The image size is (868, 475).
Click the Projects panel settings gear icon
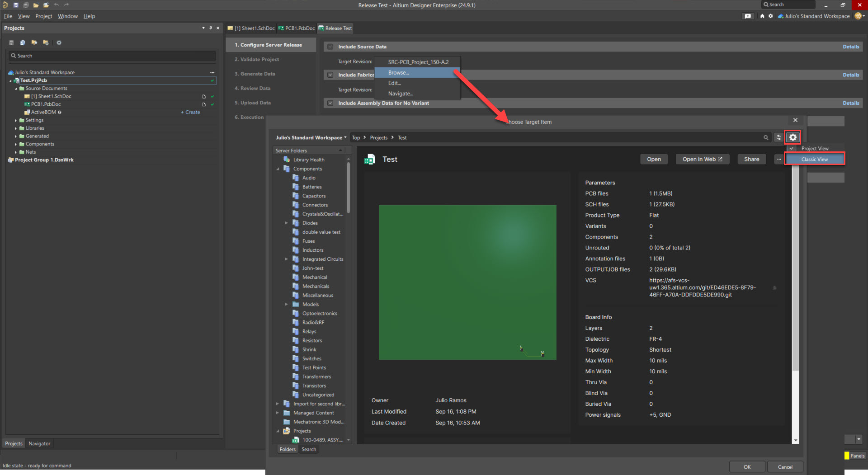59,42
